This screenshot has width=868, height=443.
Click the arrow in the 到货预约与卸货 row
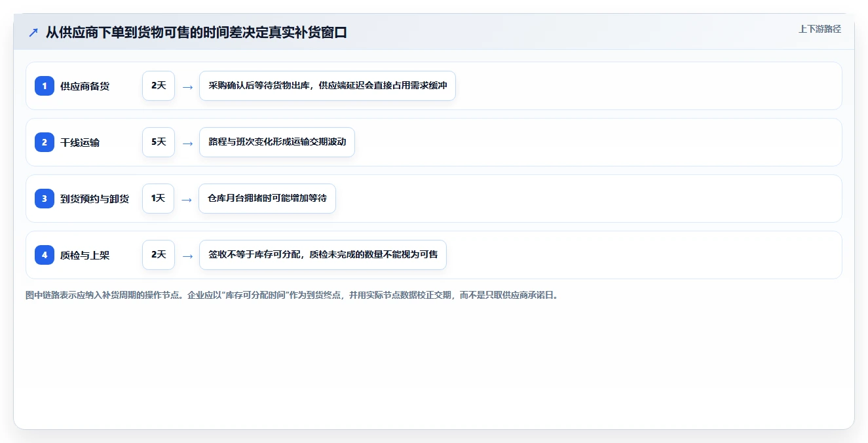(187, 199)
